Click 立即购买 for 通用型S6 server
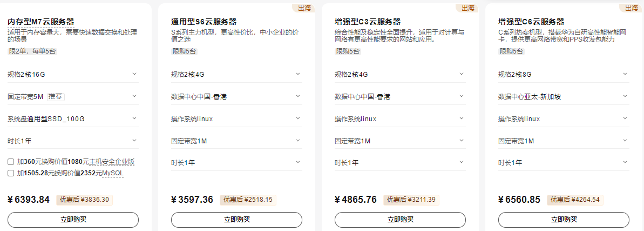 pos(236,220)
